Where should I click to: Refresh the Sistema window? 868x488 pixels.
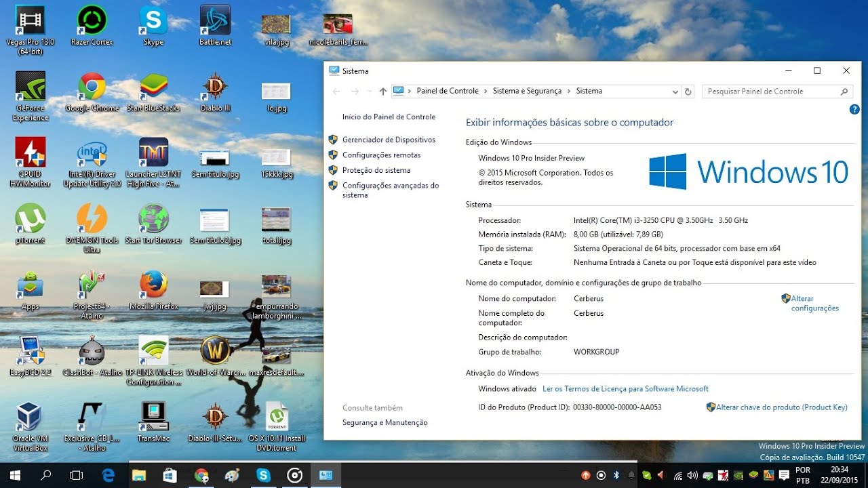[x=688, y=91]
